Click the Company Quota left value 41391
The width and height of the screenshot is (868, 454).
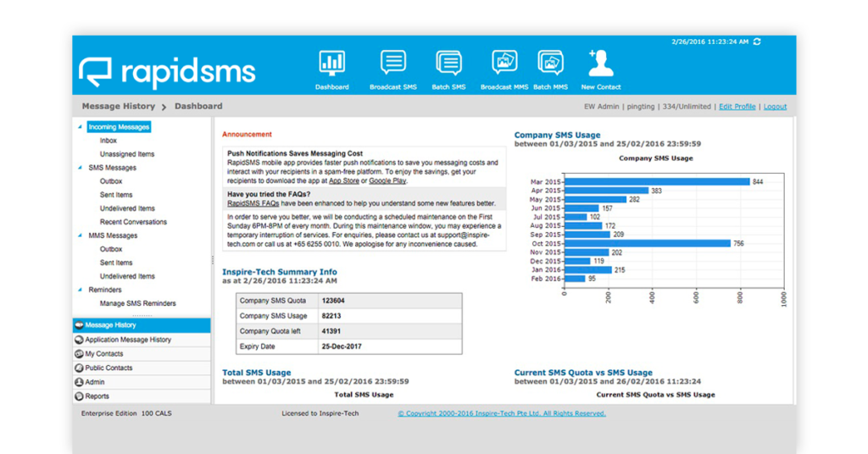point(331,331)
